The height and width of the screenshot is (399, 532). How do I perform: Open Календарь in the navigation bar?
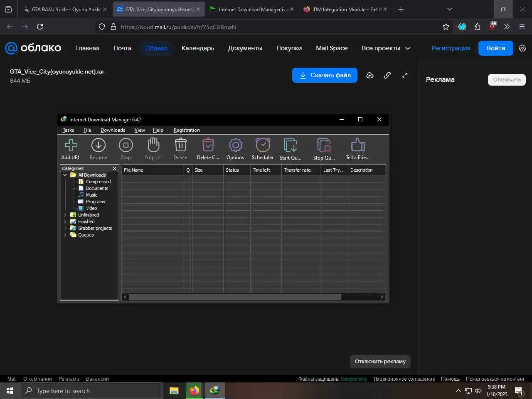coord(198,48)
